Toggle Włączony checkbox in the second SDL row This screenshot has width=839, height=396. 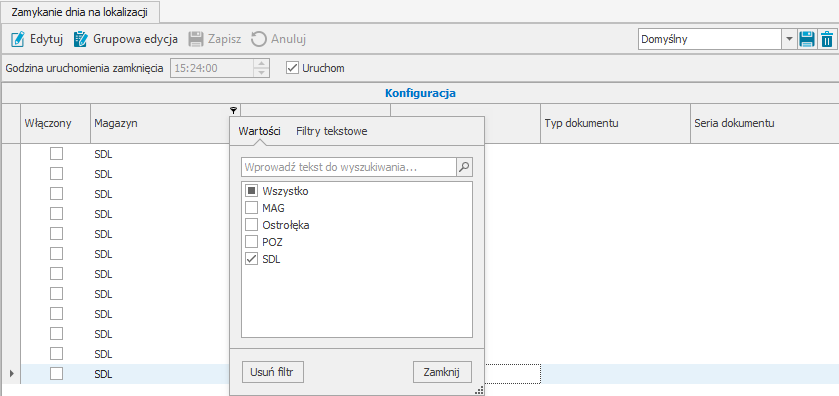click(56, 174)
